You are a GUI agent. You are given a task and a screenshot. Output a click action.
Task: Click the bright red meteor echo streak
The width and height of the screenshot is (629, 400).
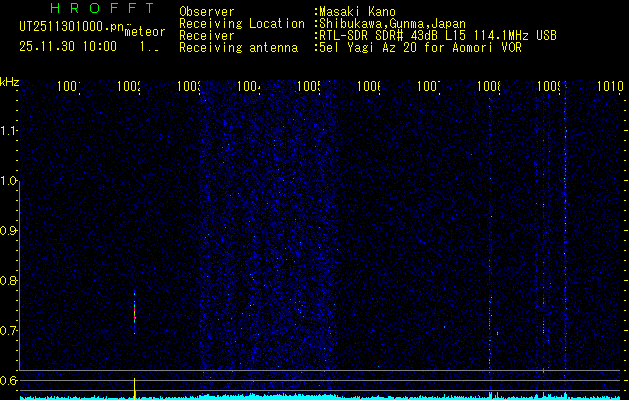pyautogui.click(x=134, y=313)
